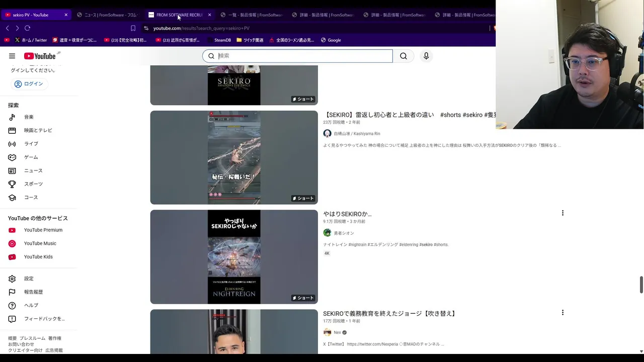Open the 近所から苦情が YouTube bookmark
This screenshot has width=644, height=362.
(178, 40)
